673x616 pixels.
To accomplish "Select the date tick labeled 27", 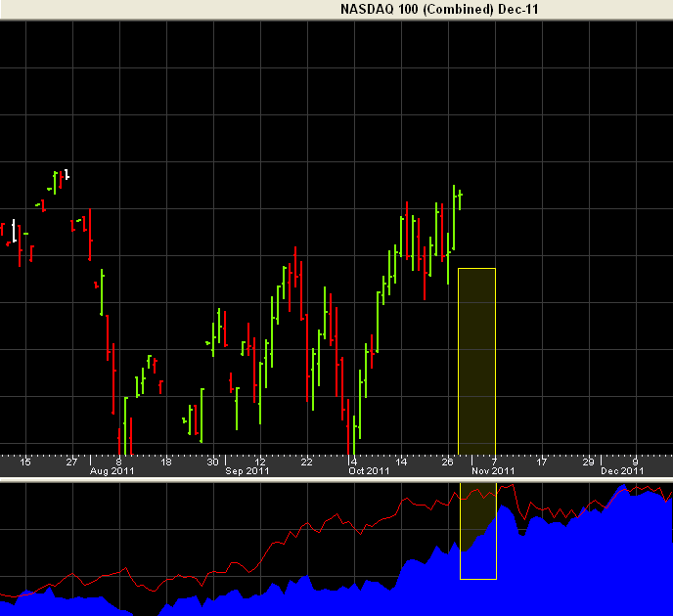I will point(71,462).
